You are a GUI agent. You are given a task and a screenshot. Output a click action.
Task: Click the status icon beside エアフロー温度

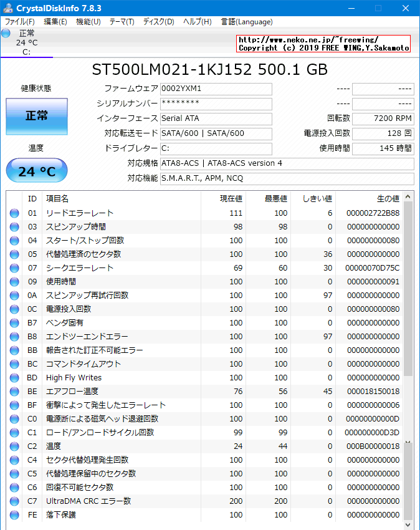point(15,391)
